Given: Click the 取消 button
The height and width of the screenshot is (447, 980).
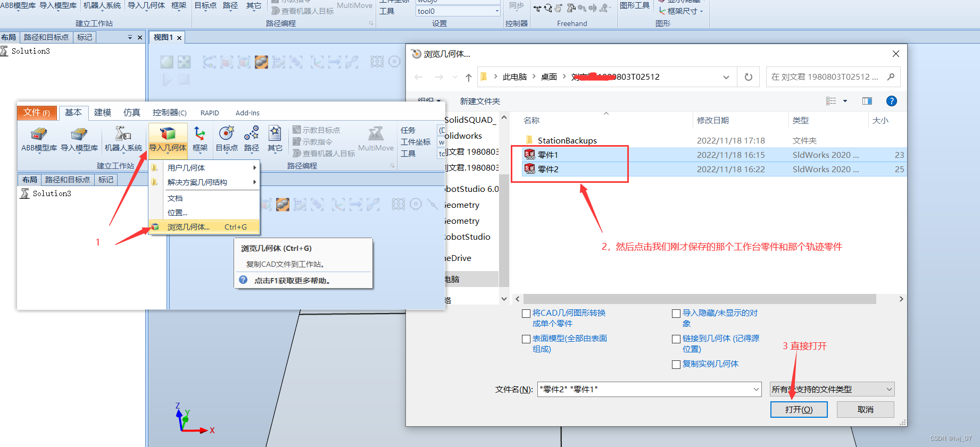Looking at the screenshot, I should tap(865, 410).
